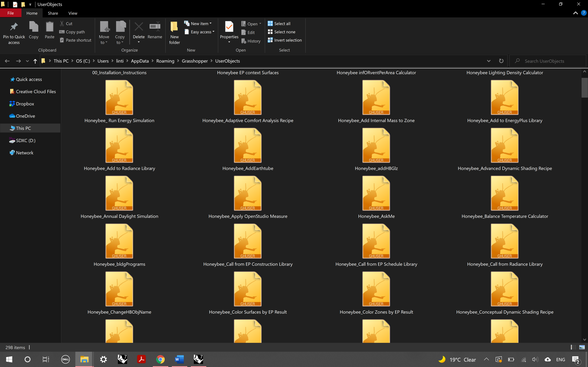588x367 pixels.
Task: Toggle Properties panel in ribbon
Action: pyautogui.click(x=229, y=31)
